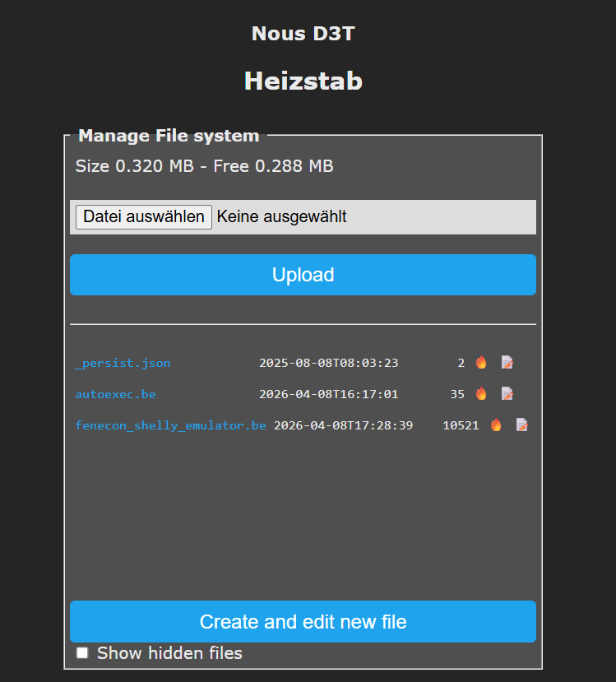Edit fenecon_shelly_emulator.be using the pencil icon
This screenshot has width=616, height=682.
522,425
